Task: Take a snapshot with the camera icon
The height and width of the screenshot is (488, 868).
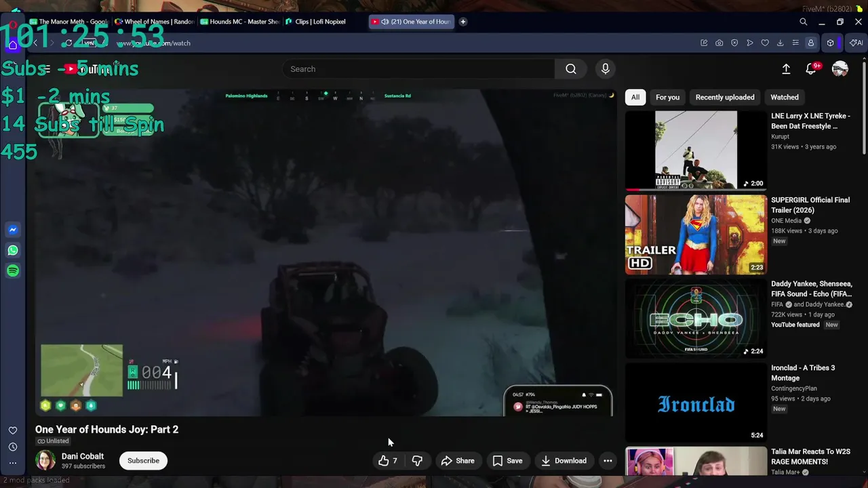Action: [x=719, y=43]
